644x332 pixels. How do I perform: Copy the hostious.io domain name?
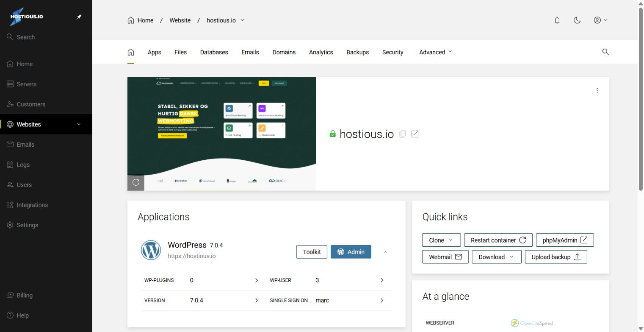click(403, 134)
